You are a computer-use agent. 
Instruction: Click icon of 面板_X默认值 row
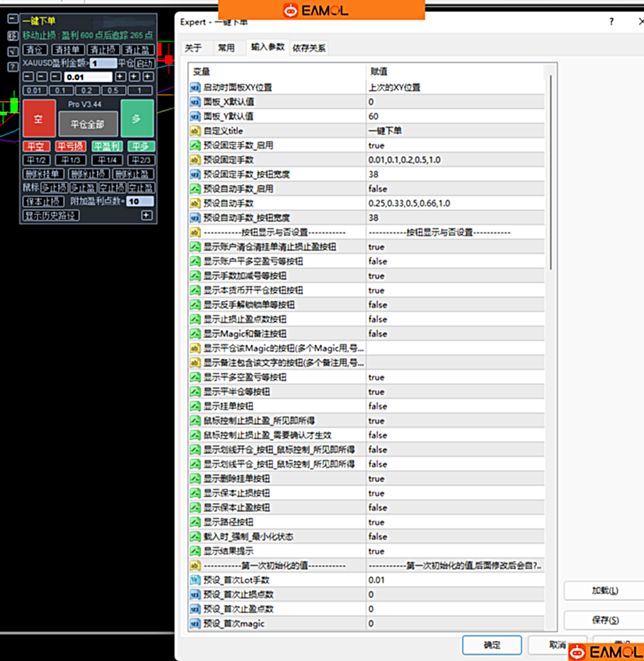click(195, 102)
